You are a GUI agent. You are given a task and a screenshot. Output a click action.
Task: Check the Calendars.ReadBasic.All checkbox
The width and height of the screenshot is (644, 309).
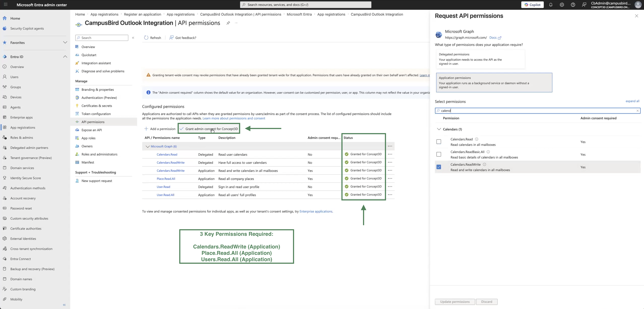(x=439, y=154)
